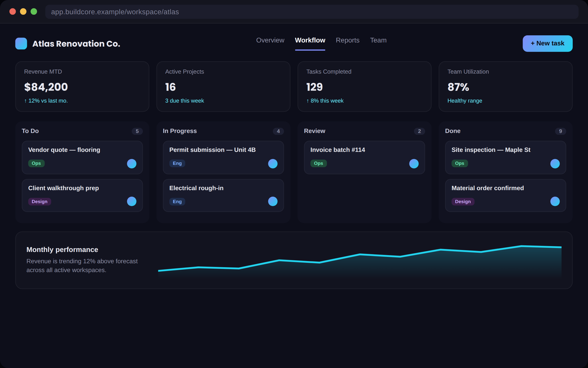This screenshot has width=588, height=368.
Task: Click the Ops tag on Site inspection card
Action: (460, 163)
